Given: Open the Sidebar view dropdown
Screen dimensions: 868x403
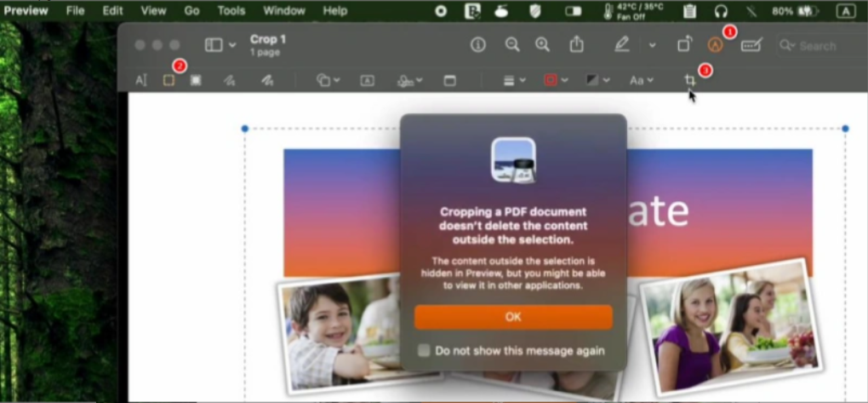Looking at the screenshot, I should pyautogui.click(x=220, y=45).
